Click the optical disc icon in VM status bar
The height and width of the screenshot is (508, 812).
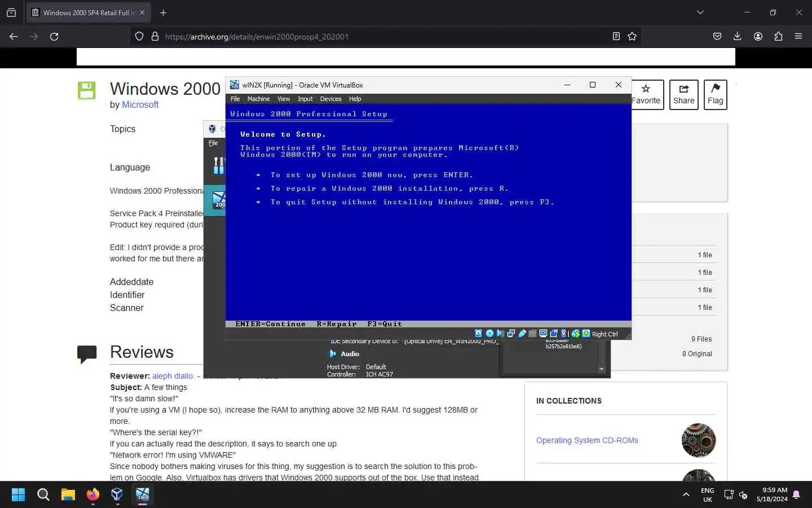[489, 334]
